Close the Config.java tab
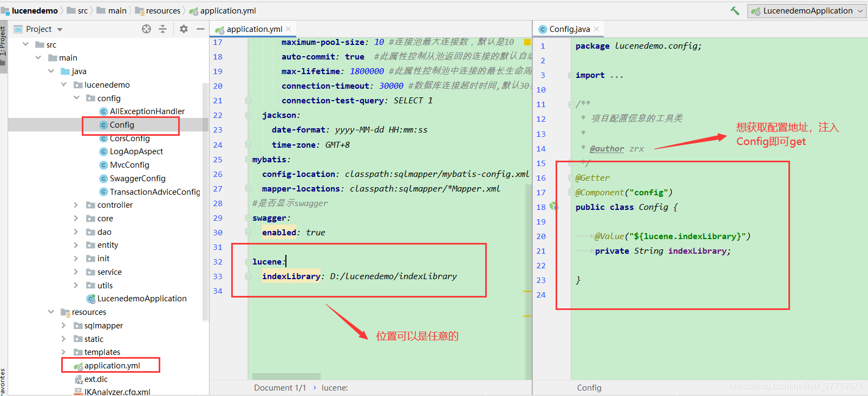The image size is (868, 396). tap(596, 29)
